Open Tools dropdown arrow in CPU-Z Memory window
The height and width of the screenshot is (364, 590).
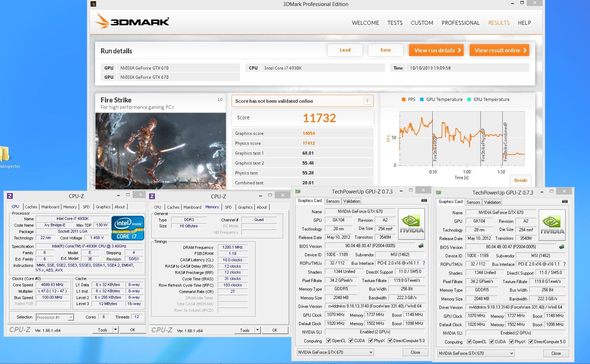coord(257,330)
